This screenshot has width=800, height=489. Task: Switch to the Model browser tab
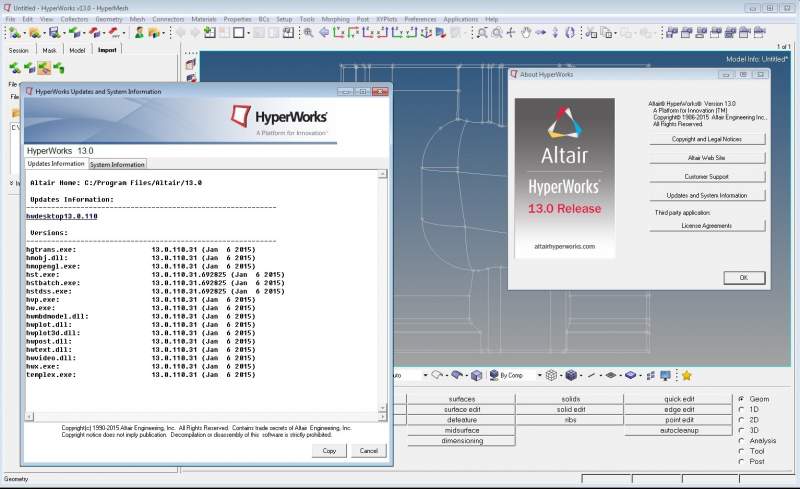[77, 49]
